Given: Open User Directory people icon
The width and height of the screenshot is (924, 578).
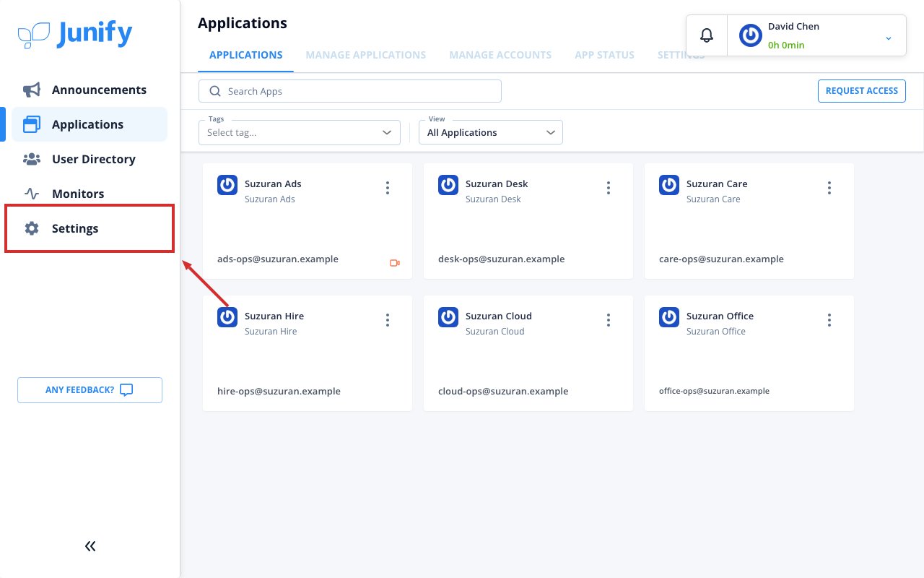Looking at the screenshot, I should pyautogui.click(x=32, y=159).
